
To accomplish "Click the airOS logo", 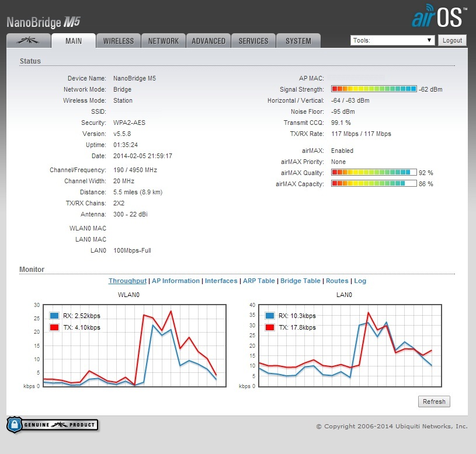I will click(x=439, y=16).
